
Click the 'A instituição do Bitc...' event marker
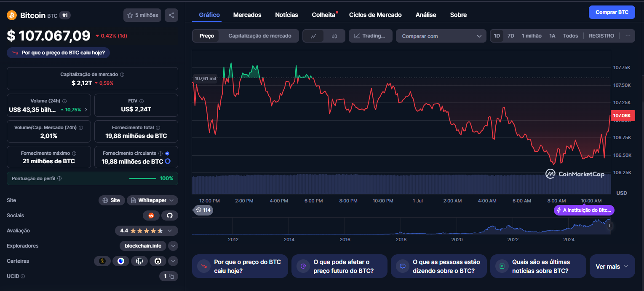point(584,210)
